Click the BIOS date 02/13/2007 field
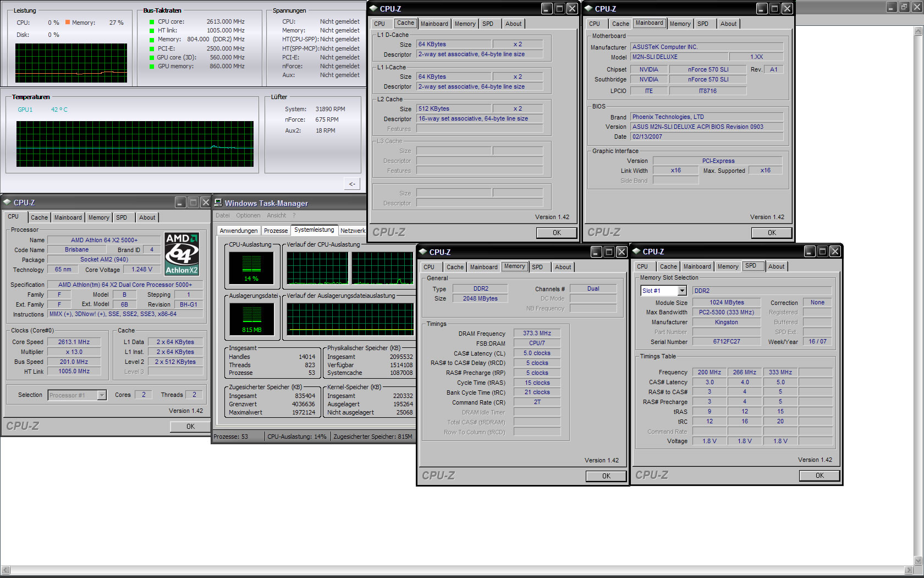 (707, 137)
